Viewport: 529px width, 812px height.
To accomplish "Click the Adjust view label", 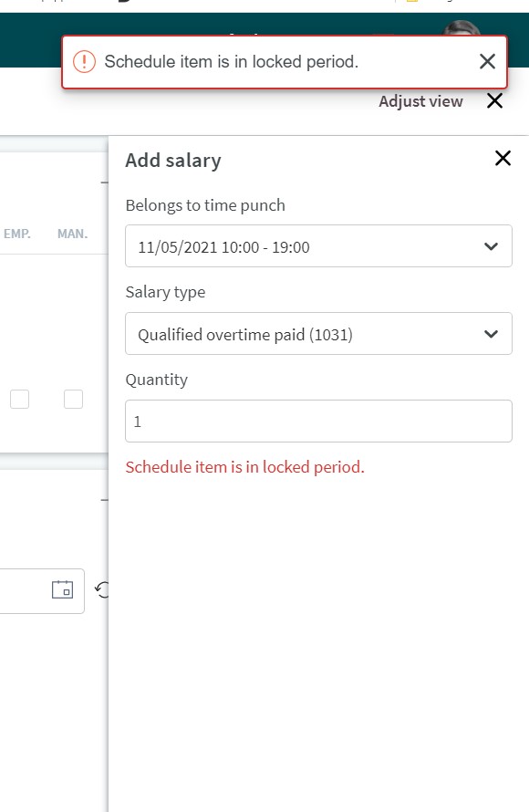I will [420, 101].
